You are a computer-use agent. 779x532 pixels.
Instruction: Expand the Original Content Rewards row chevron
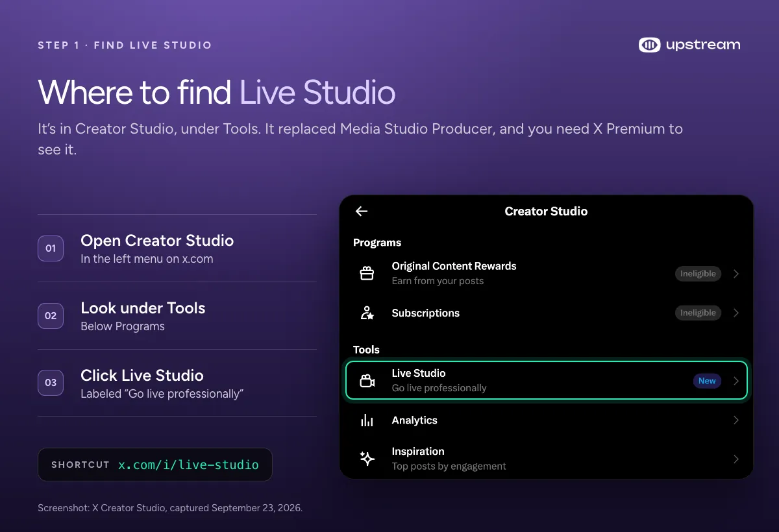tap(736, 274)
